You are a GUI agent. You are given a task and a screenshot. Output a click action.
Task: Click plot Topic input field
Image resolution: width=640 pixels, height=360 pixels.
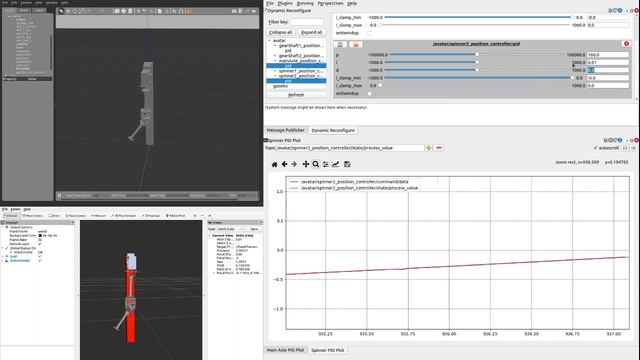(x=350, y=148)
